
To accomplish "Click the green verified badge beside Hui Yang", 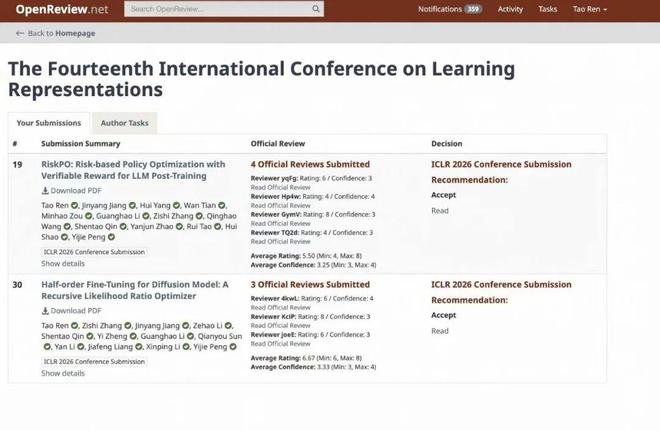I will click(x=176, y=205).
